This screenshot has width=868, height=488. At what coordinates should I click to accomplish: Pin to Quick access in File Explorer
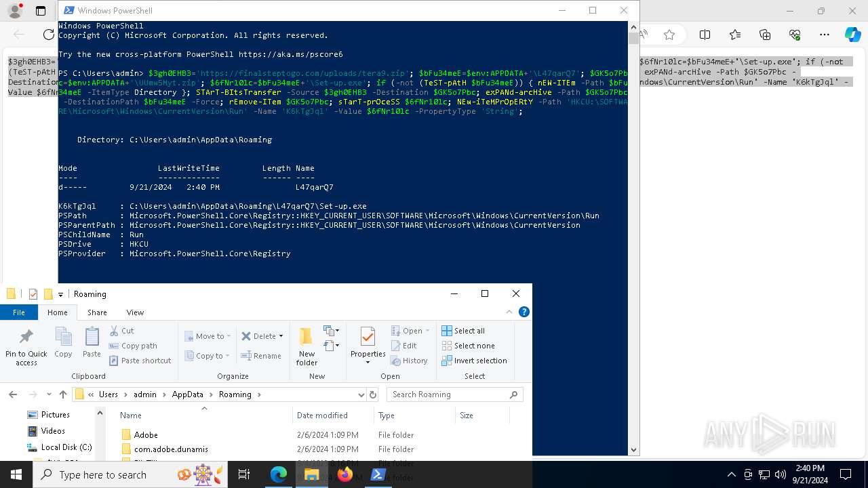point(26,348)
